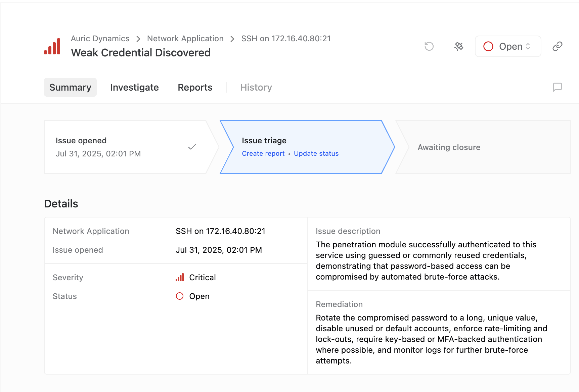Click the Critical severity icon in Details
Viewport: 579px width, 392px height.
click(180, 278)
